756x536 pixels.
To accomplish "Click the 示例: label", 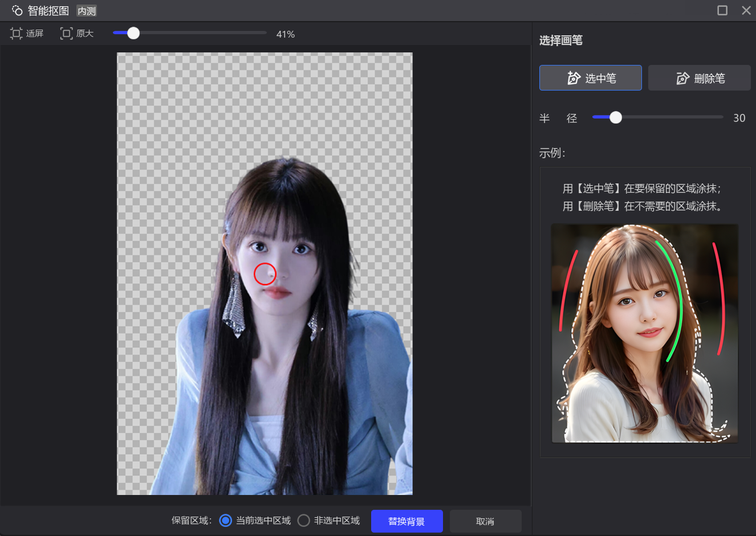I will [x=552, y=153].
